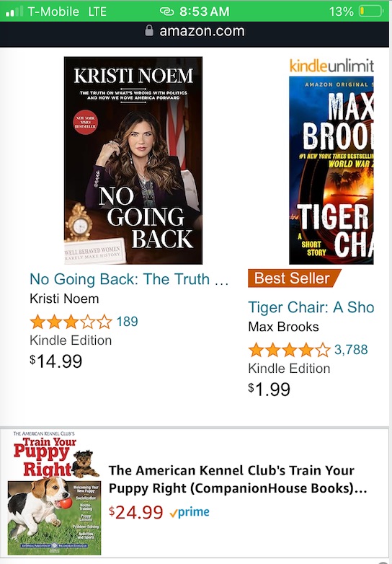Tap the Prime badge on puppy book ad
This screenshot has height=564, width=392.
tap(190, 512)
